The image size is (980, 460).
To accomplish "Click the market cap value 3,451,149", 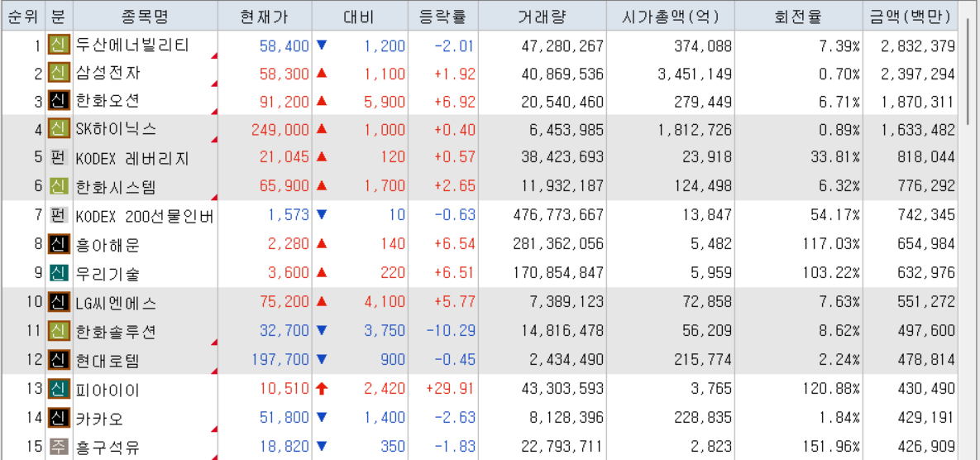I will (695, 74).
